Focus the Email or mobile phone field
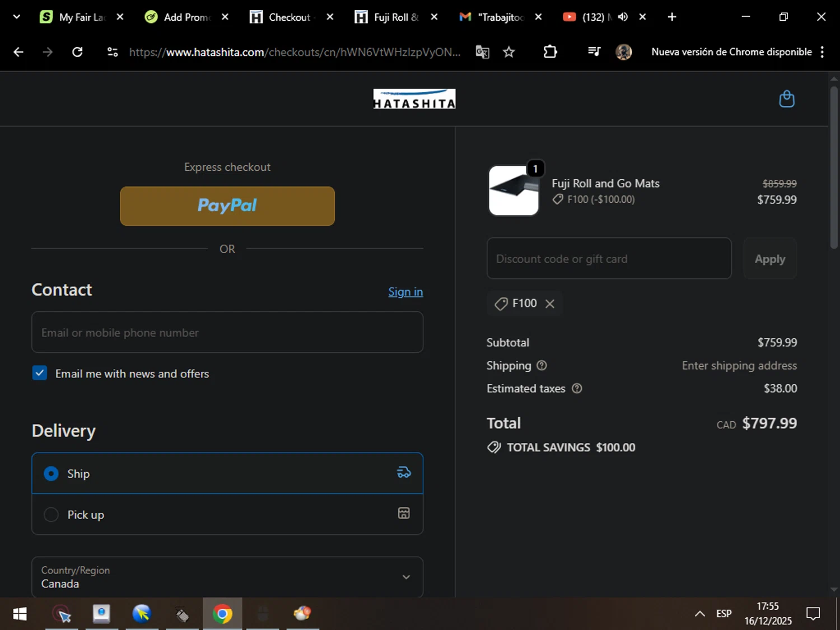The width and height of the screenshot is (840, 630). click(x=227, y=333)
